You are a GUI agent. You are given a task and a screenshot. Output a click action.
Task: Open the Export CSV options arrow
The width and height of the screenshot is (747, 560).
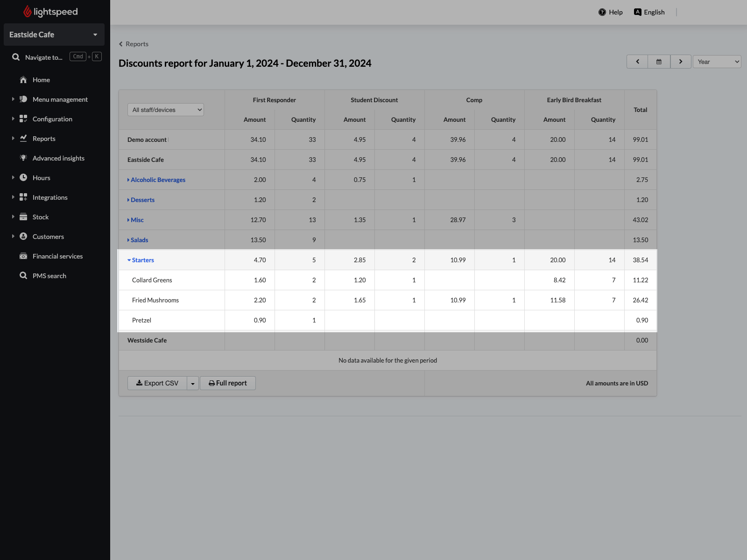[193, 383]
